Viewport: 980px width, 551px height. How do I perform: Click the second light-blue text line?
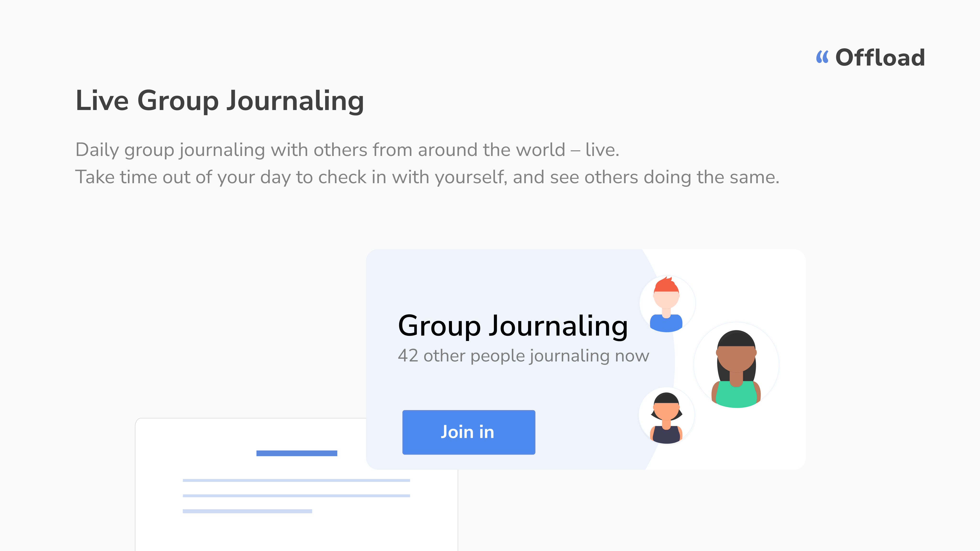[296, 496]
